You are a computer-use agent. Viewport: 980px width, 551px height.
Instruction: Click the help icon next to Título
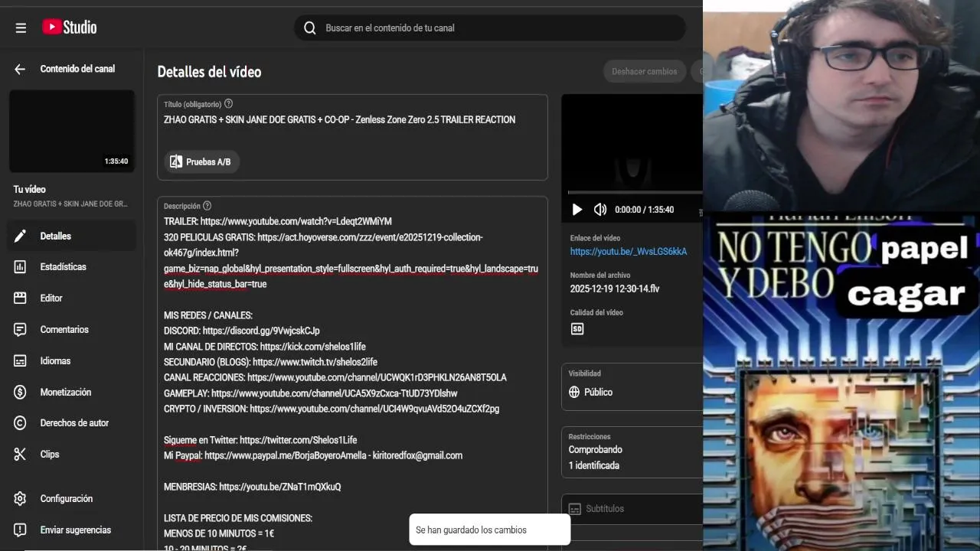pos(228,104)
